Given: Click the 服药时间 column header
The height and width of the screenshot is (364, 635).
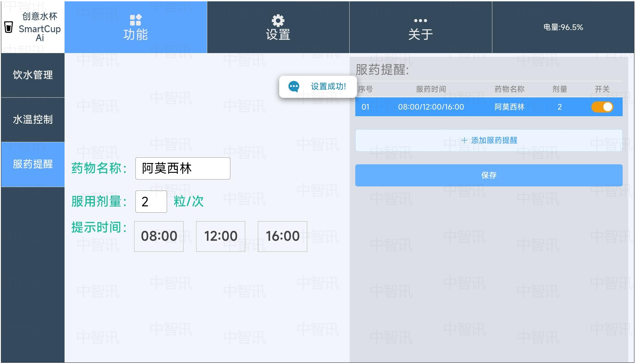Looking at the screenshot, I should (x=431, y=89).
